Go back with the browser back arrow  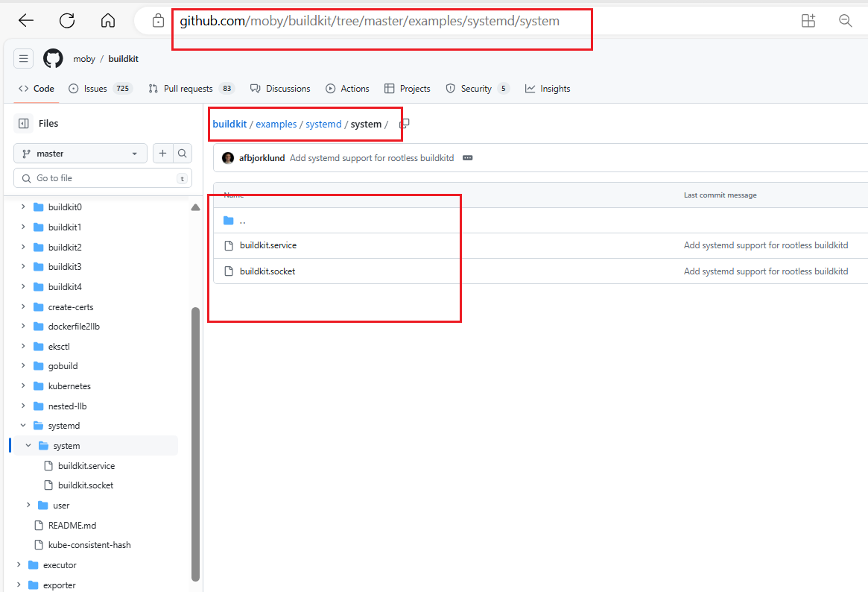(x=26, y=21)
